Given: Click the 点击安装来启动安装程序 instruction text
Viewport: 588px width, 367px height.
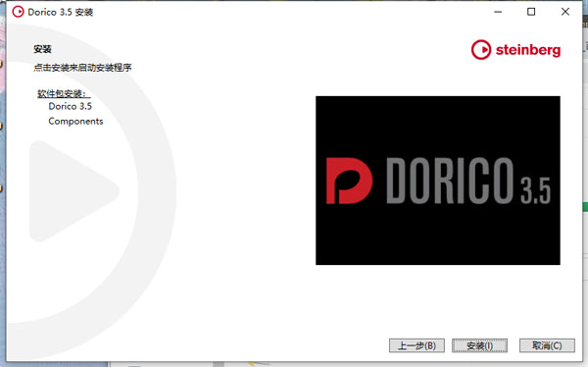Looking at the screenshot, I should 82,68.
